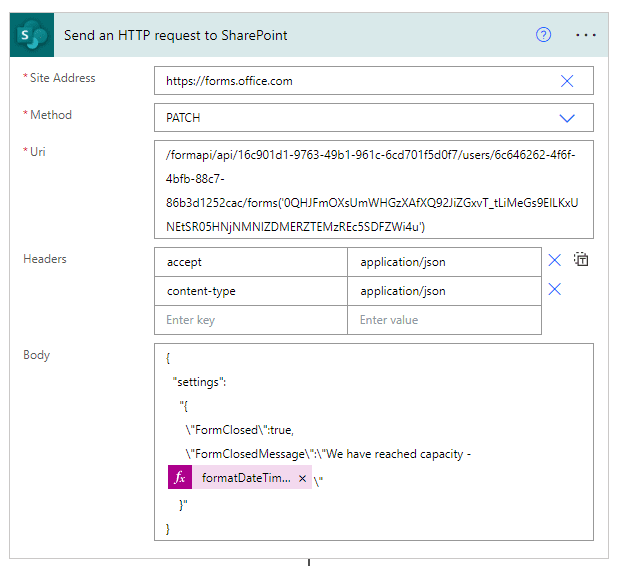Click the action title Send an HTTP request

click(x=175, y=35)
